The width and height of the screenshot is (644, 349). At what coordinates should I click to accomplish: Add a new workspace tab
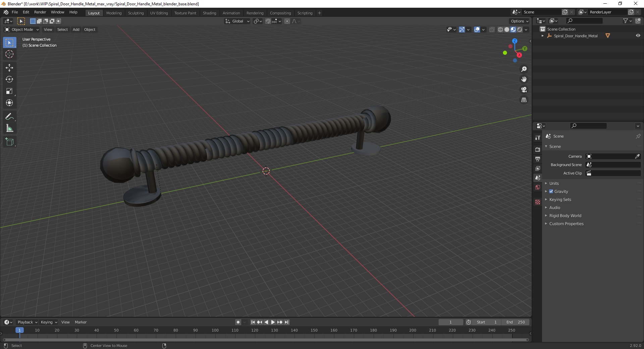click(x=319, y=13)
